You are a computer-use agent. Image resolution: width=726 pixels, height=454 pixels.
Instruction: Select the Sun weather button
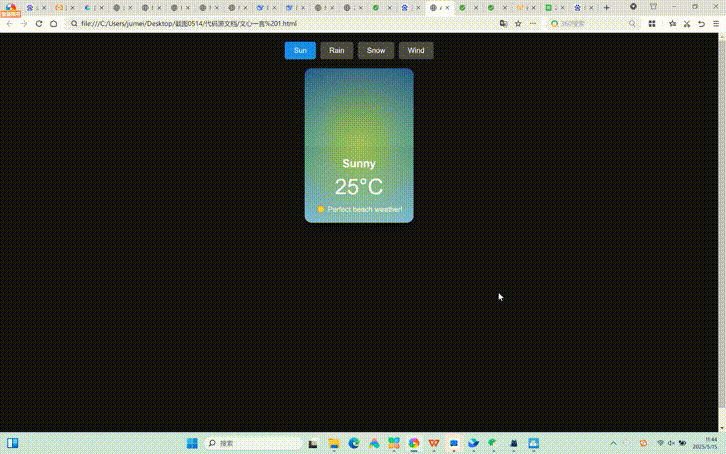[x=300, y=50]
